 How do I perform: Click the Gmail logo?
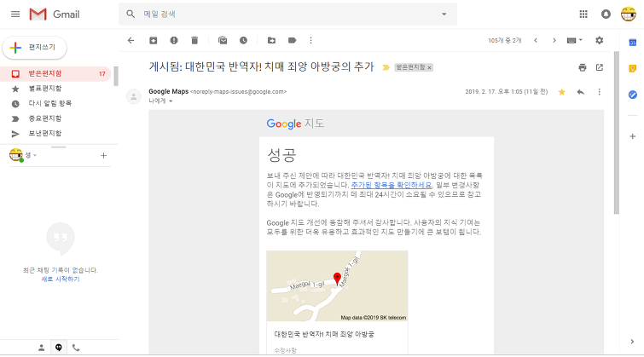[x=55, y=14]
